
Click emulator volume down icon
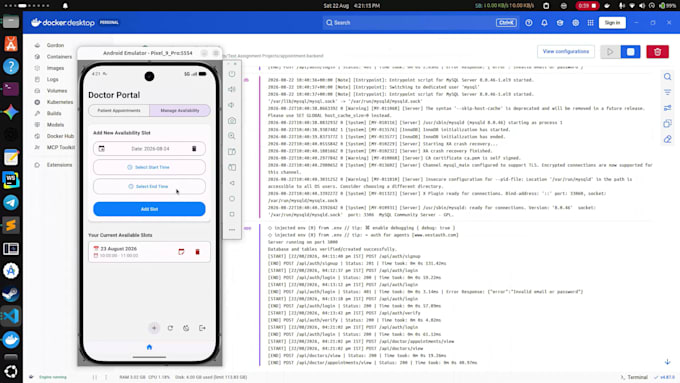(x=232, y=105)
